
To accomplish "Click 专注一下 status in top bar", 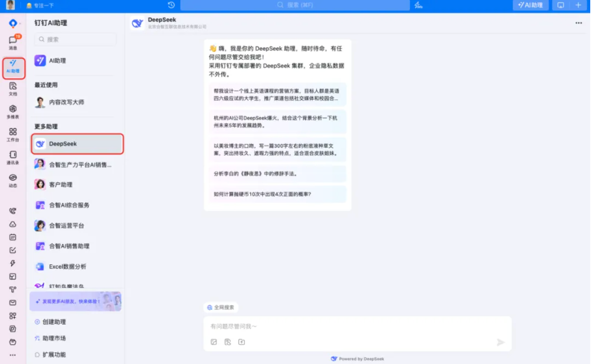I will pos(40,6).
